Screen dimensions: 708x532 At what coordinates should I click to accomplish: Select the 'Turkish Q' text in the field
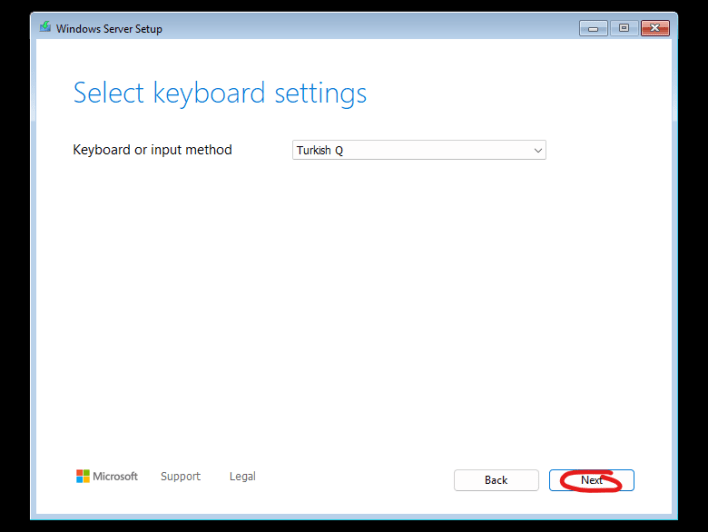click(320, 150)
